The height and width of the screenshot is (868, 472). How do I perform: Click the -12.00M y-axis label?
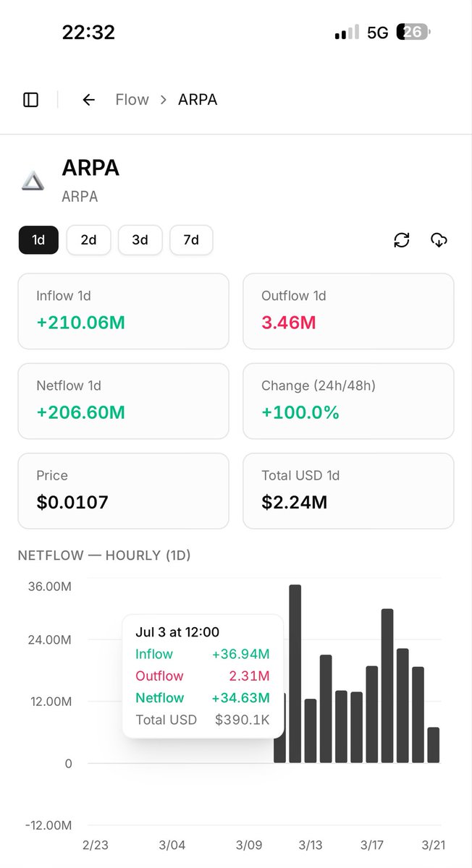(x=48, y=825)
